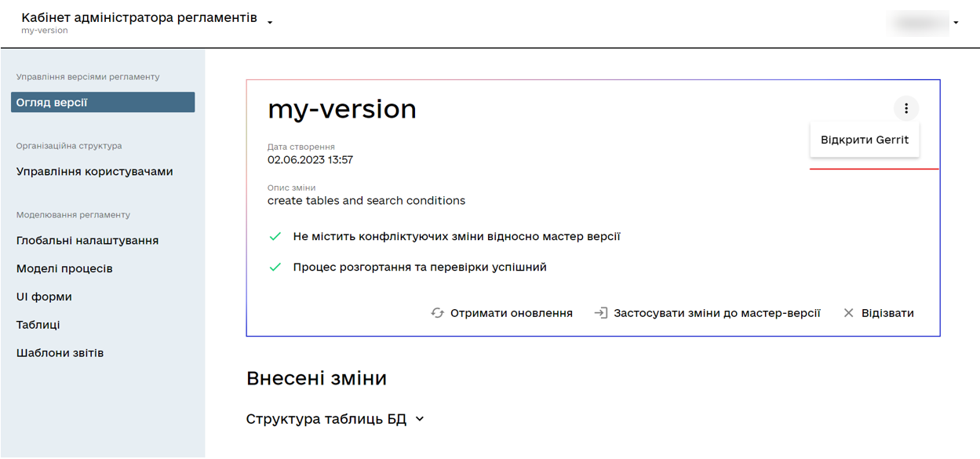Go to 'Глобальні налаштування' in sidebar

click(88, 240)
